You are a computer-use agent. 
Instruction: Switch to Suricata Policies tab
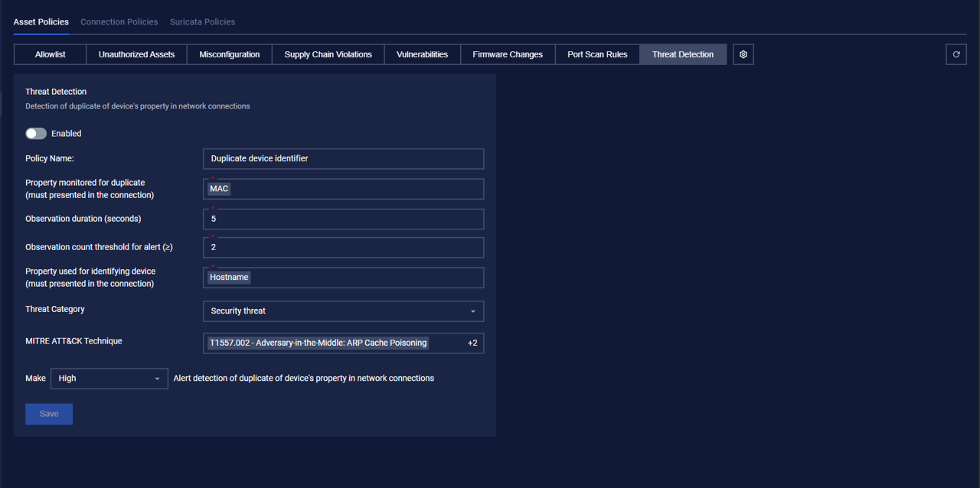[x=202, y=22]
